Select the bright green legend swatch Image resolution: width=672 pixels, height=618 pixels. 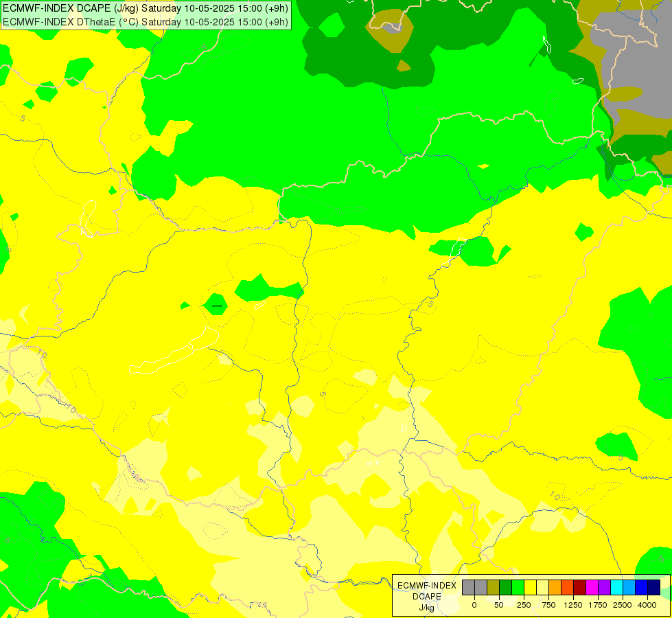(x=518, y=588)
